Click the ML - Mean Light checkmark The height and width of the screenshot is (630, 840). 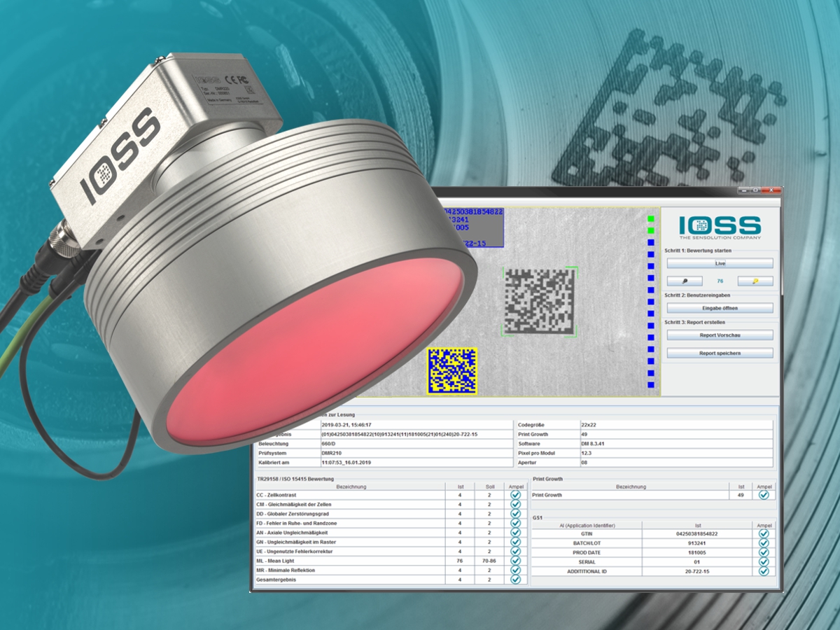[x=516, y=561]
